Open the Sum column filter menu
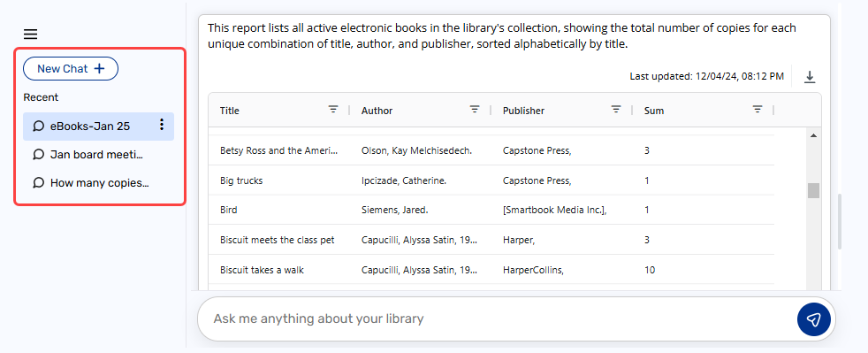Image resolution: width=868 pixels, height=353 pixels. [x=758, y=109]
